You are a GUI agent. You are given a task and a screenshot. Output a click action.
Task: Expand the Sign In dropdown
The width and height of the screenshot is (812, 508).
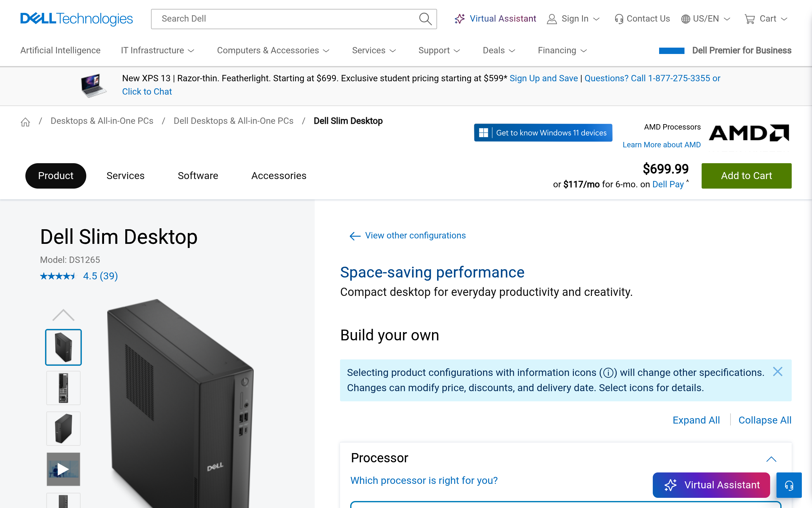[596, 19]
